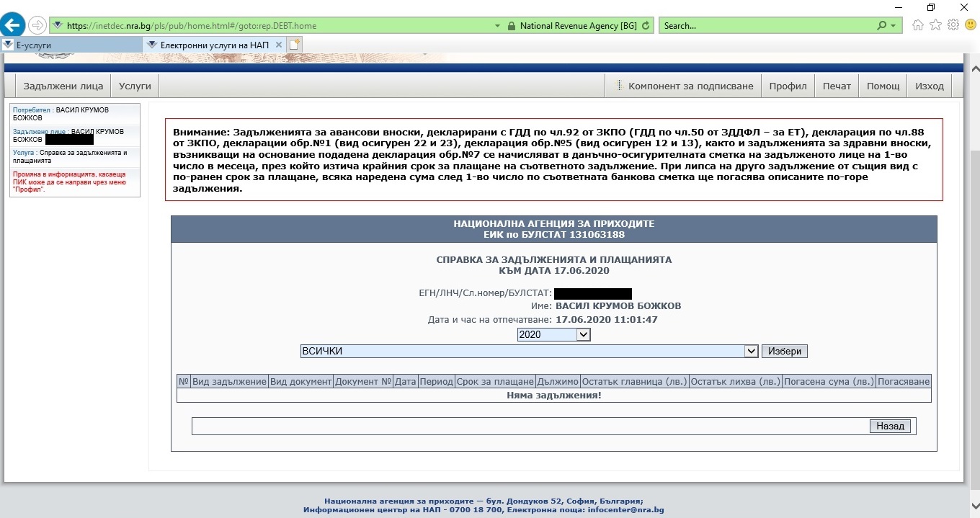Click the browser forward arrow button

[x=37, y=25]
